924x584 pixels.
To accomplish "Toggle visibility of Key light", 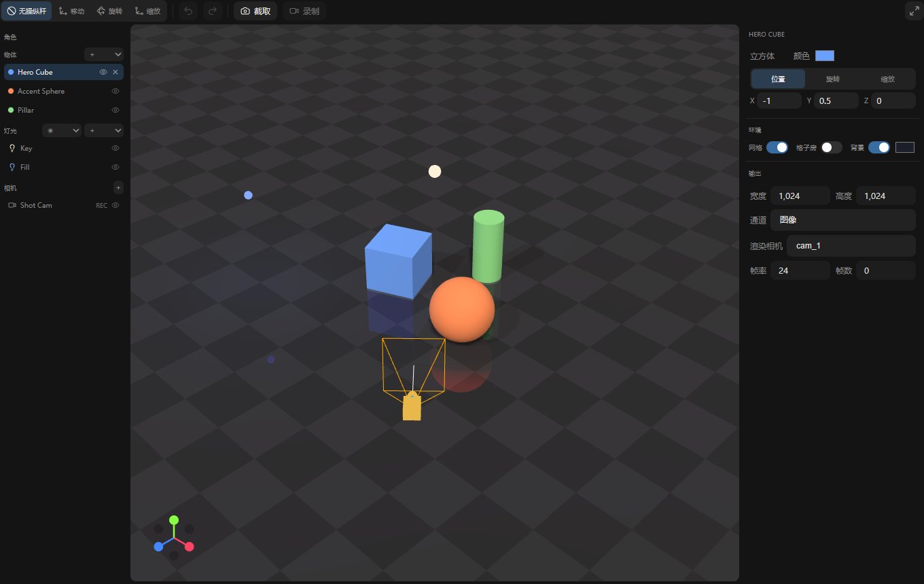I will [x=115, y=148].
